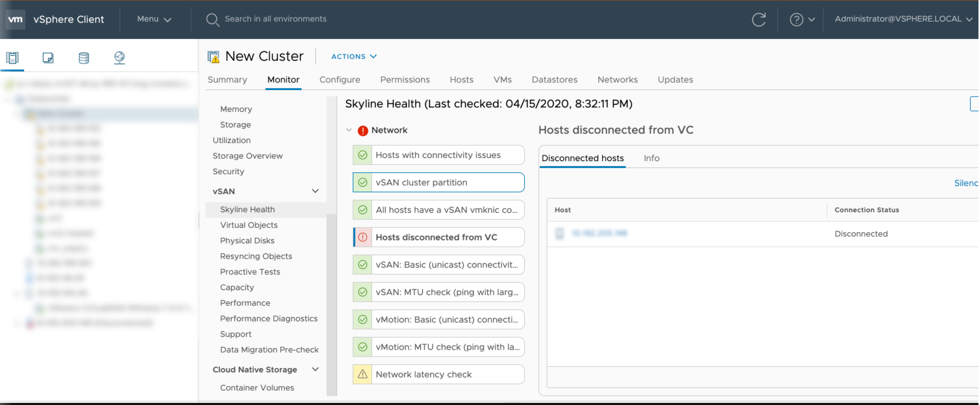This screenshot has height=405, width=980.
Task: Open Proactive Tests in sidebar
Action: [x=250, y=272]
